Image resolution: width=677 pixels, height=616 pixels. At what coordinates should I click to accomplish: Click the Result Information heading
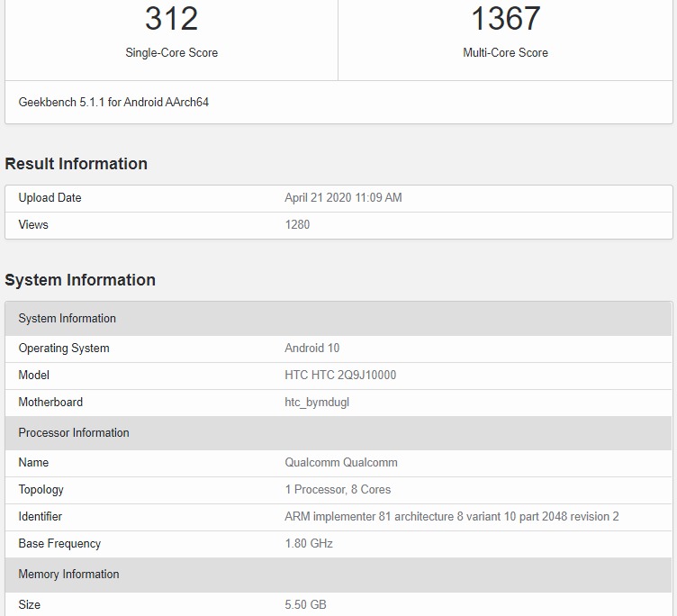tap(76, 164)
